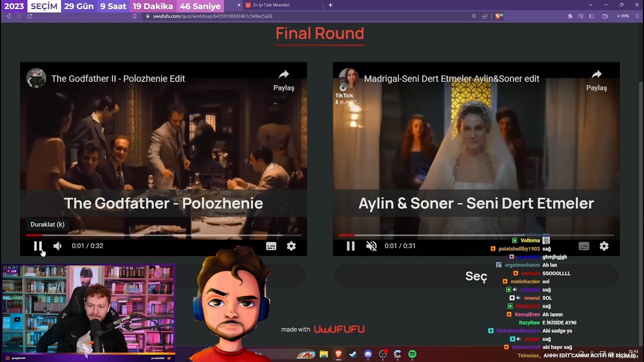Image resolution: width=644 pixels, height=362 pixels.
Task: Open settings gear of Godfather video
Action: (291, 246)
